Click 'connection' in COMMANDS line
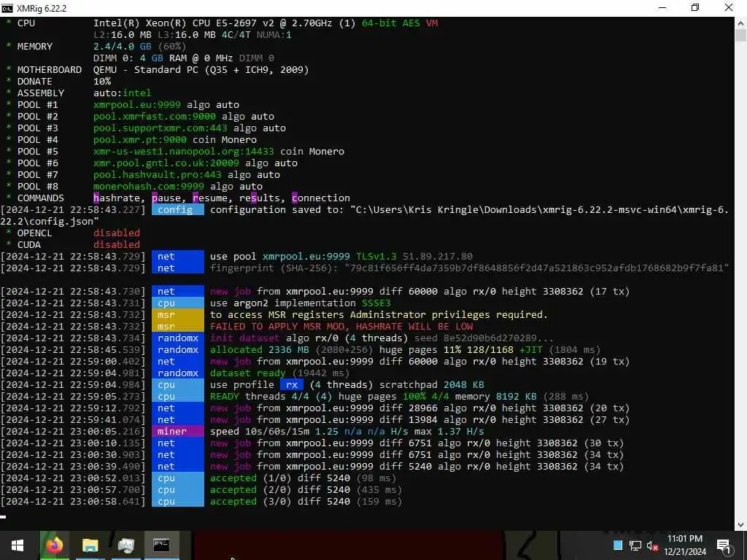747x560 pixels. [321, 198]
